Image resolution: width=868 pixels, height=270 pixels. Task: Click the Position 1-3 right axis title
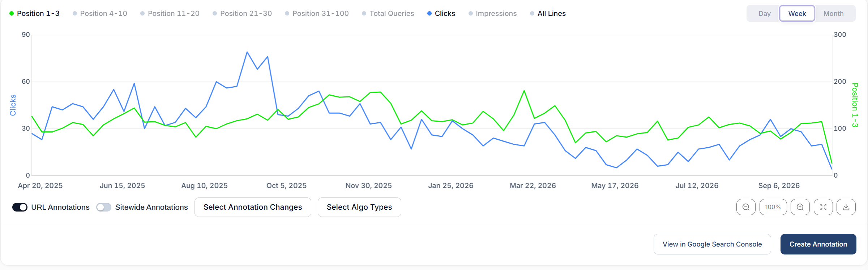pos(855,105)
